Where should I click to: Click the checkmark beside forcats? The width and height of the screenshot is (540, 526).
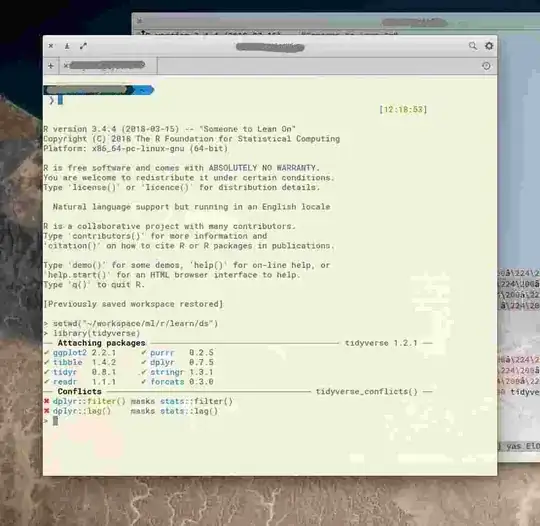tap(144, 381)
